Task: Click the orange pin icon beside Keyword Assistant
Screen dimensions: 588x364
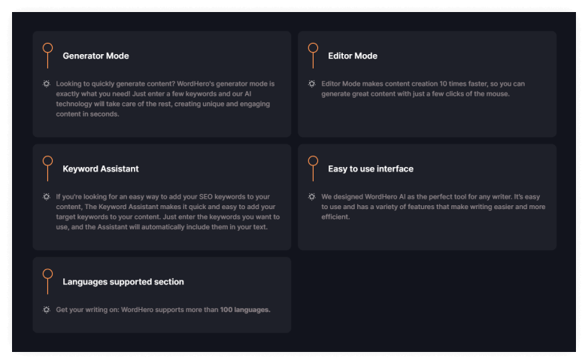Action: coord(47,168)
